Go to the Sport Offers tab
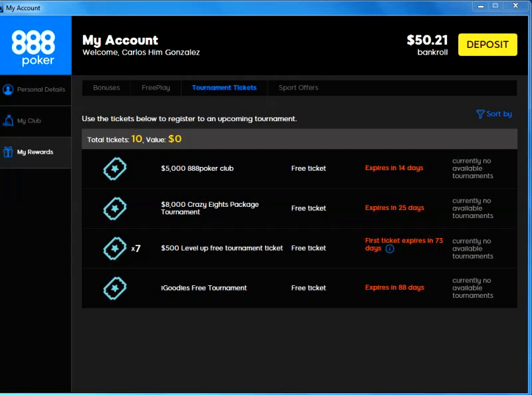 299,88
